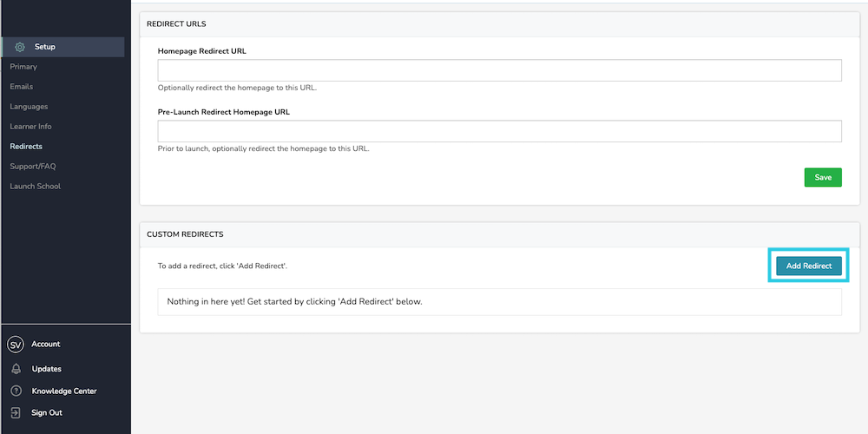This screenshot has width=868, height=434.
Task: Click the CUSTOM REDIRECTS panel header
Action: point(499,234)
